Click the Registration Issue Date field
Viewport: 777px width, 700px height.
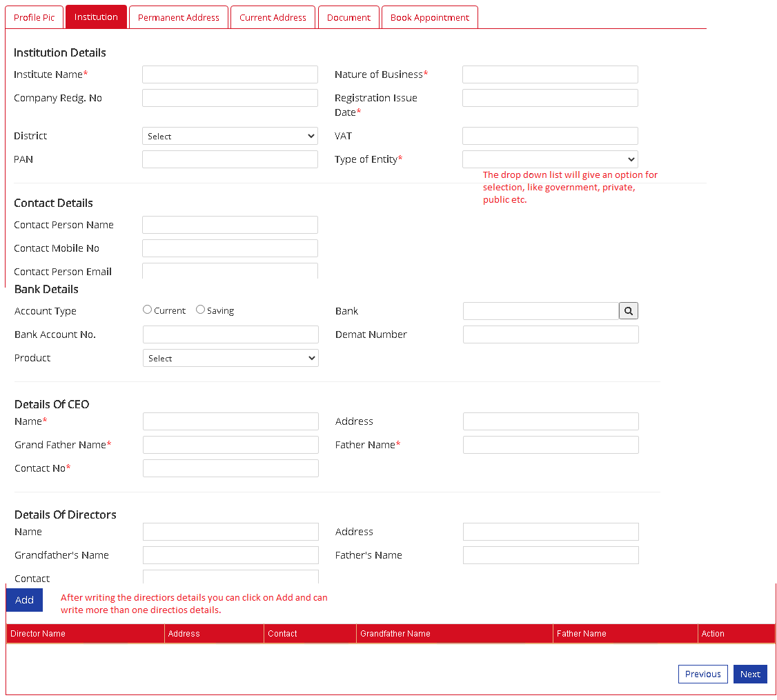click(x=550, y=98)
